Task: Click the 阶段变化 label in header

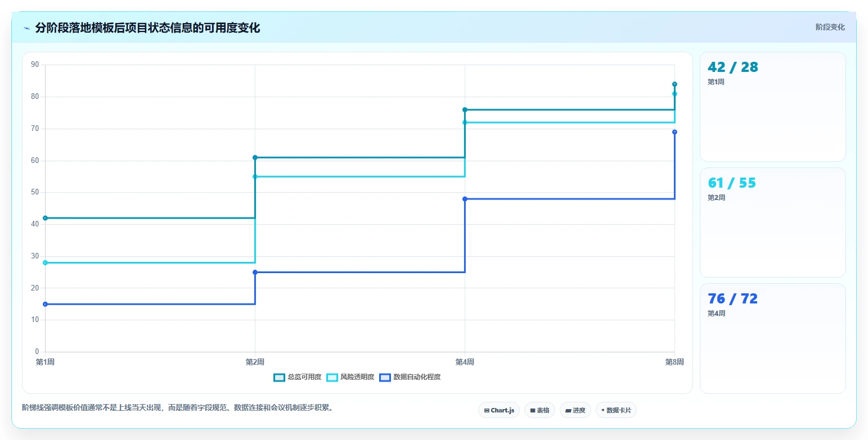Action: click(830, 27)
